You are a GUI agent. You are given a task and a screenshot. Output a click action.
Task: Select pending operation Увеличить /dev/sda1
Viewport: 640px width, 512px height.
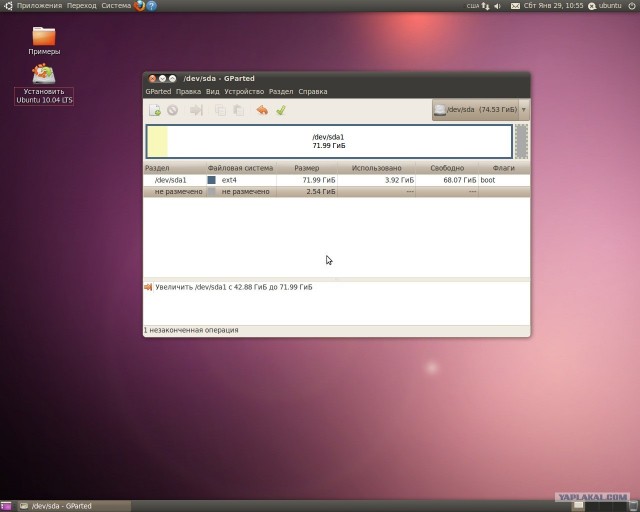point(233,287)
